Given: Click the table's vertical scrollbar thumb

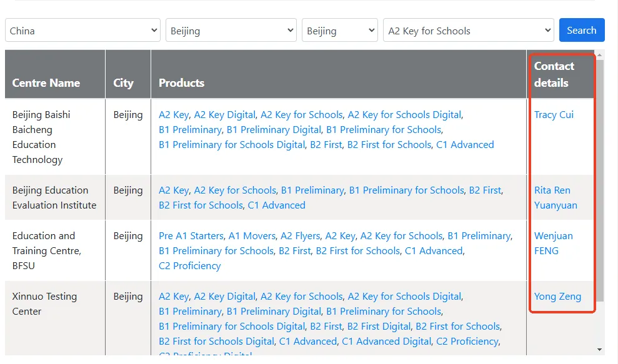Looking at the screenshot, I should (600, 175).
